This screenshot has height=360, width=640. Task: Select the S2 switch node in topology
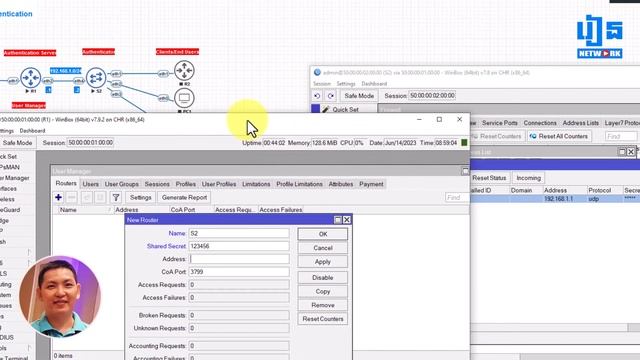(96, 78)
